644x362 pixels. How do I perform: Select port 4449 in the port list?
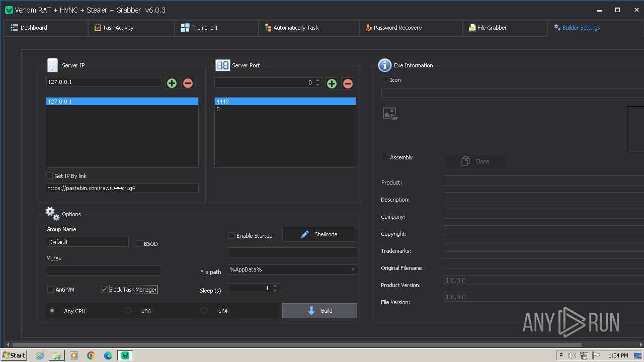pyautogui.click(x=285, y=102)
